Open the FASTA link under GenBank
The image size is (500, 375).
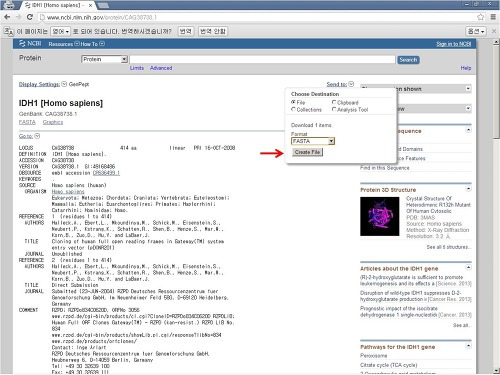point(27,122)
